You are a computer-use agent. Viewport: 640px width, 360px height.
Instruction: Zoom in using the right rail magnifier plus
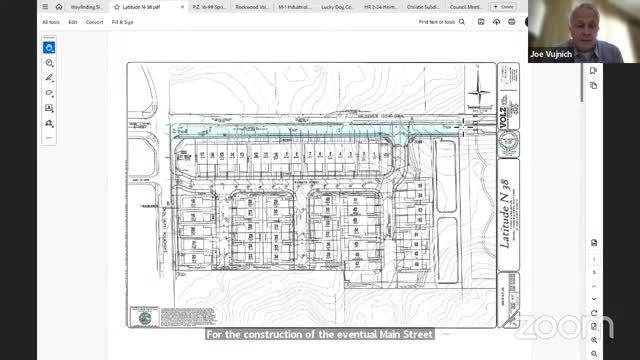[594, 340]
